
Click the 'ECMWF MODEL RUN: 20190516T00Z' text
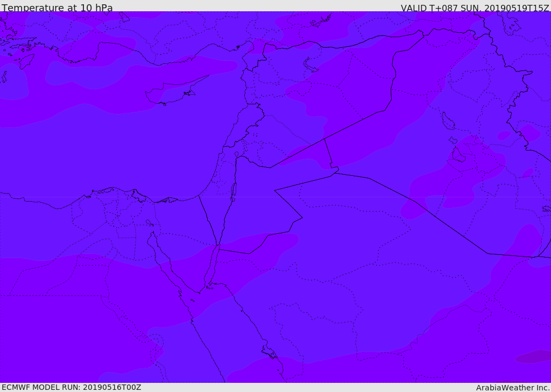tap(72, 387)
